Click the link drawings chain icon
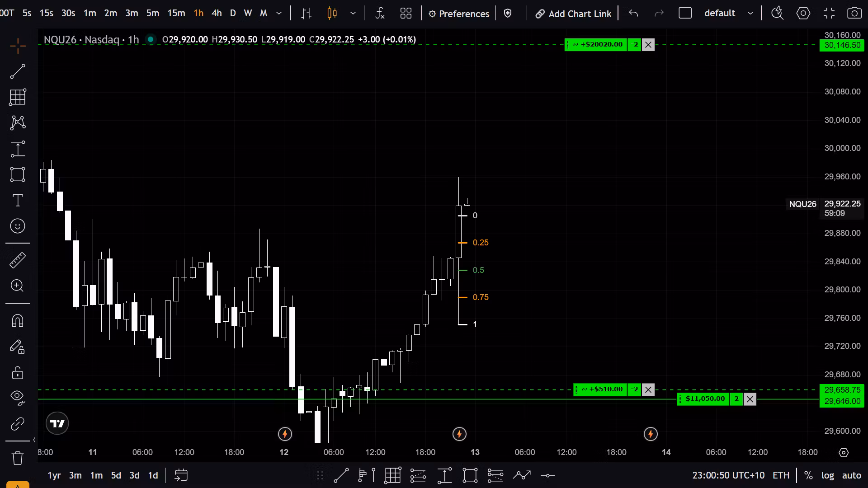 [18, 424]
